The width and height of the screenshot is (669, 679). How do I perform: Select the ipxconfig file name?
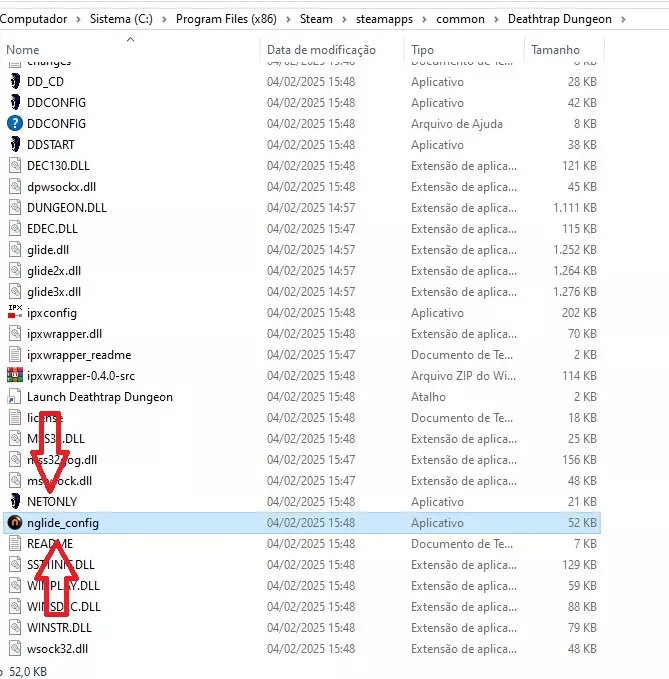(52, 313)
